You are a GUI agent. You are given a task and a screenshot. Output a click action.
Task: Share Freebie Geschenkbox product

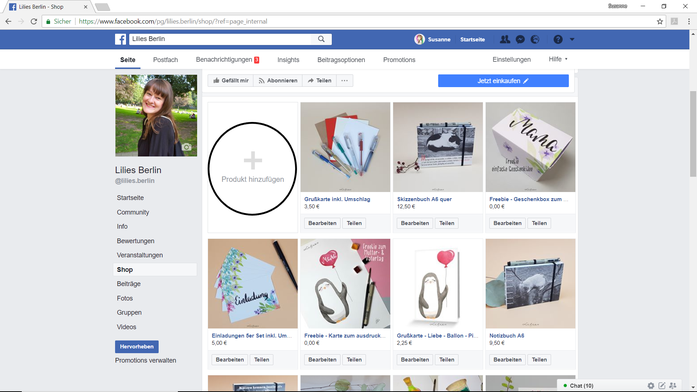[539, 223]
